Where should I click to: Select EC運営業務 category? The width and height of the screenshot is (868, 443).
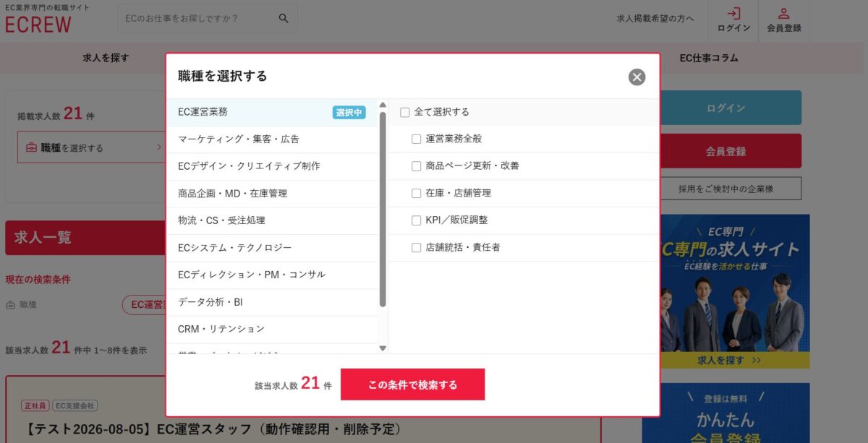[272, 112]
